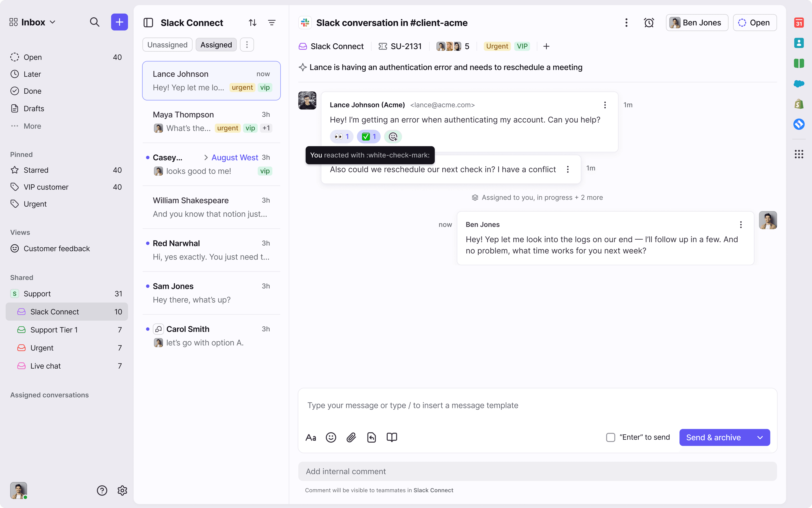The image size is (812, 508).
Task: Click the message composer text field
Action: [537, 406]
